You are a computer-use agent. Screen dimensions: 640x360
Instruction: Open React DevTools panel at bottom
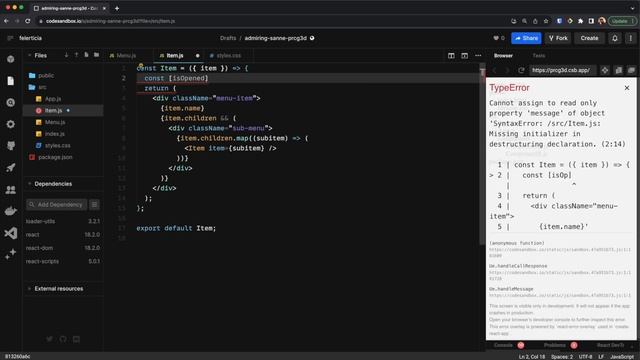tap(610, 345)
